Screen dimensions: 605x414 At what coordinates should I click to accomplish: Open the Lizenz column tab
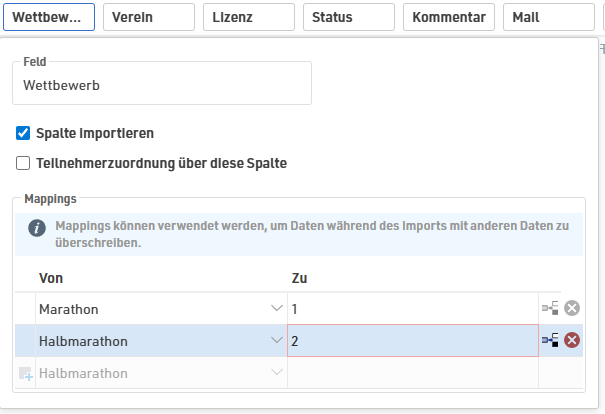(248, 17)
